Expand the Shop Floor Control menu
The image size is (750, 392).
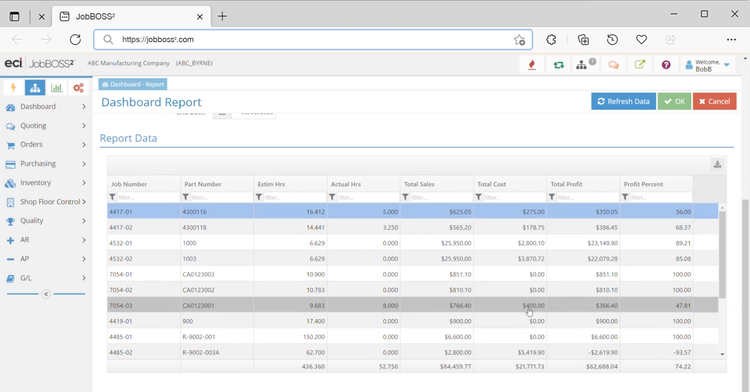click(x=46, y=202)
